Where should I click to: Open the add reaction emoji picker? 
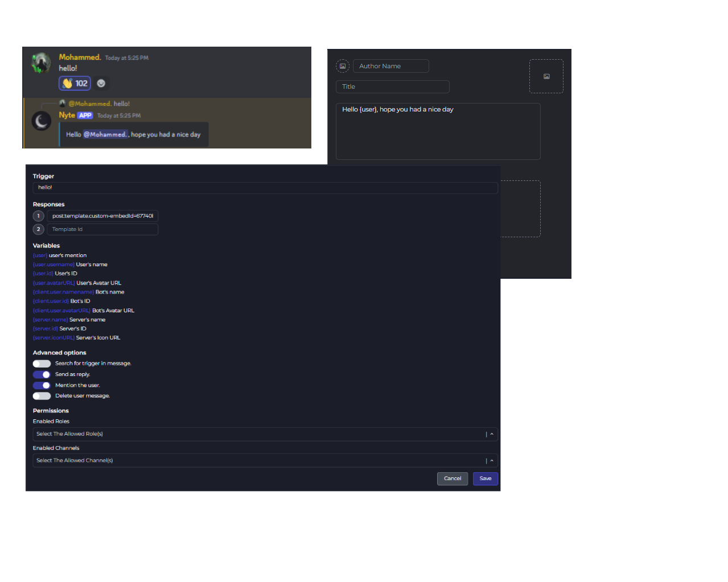pyautogui.click(x=101, y=83)
